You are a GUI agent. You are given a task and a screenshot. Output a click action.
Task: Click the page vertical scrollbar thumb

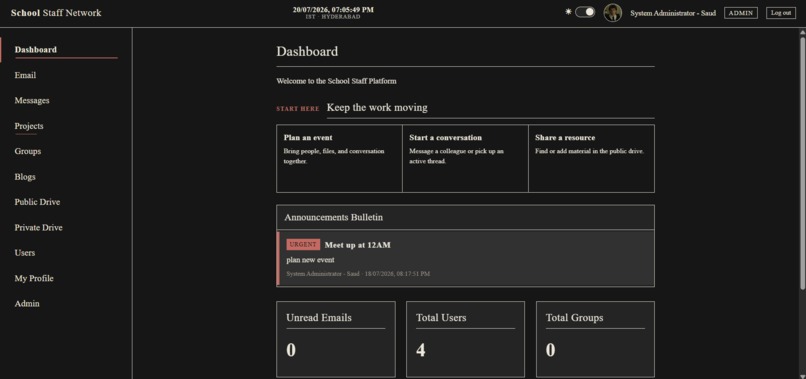pyautogui.click(x=802, y=162)
